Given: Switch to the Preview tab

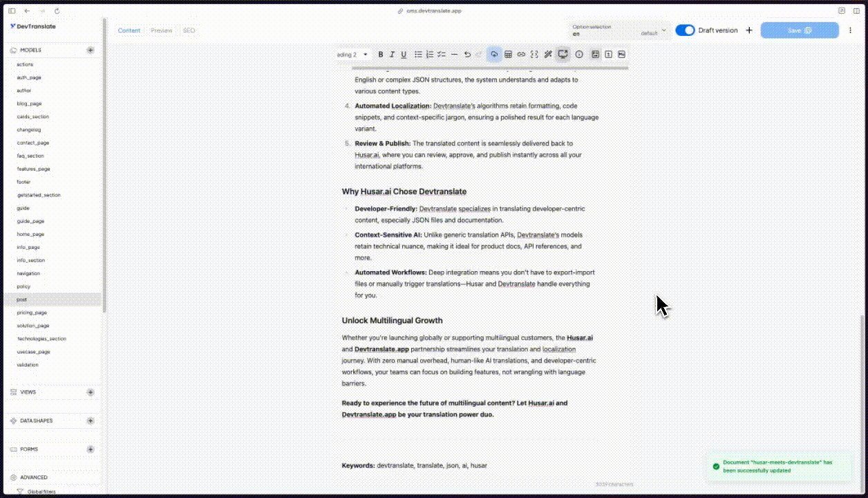Looking at the screenshot, I should (162, 30).
